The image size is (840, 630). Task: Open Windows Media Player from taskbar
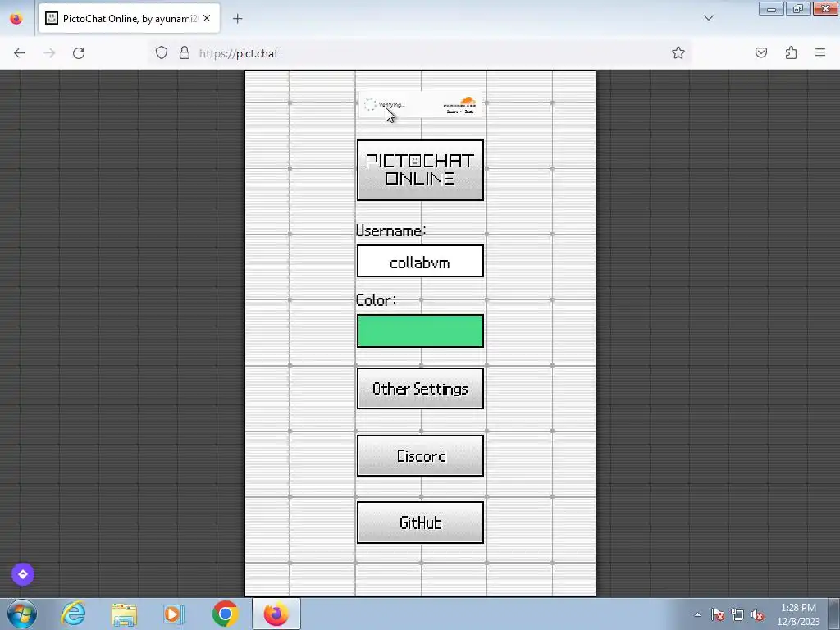click(x=174, y=614)
